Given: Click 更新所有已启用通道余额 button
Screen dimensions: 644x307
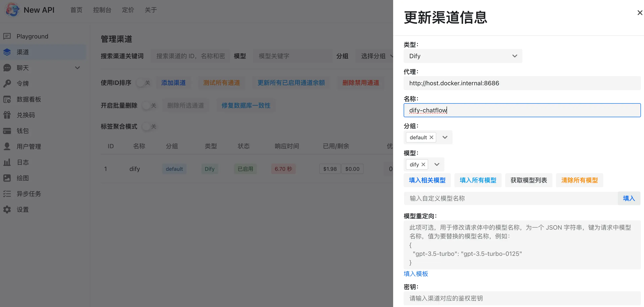Looking at the screenshot, I should 291,83.
